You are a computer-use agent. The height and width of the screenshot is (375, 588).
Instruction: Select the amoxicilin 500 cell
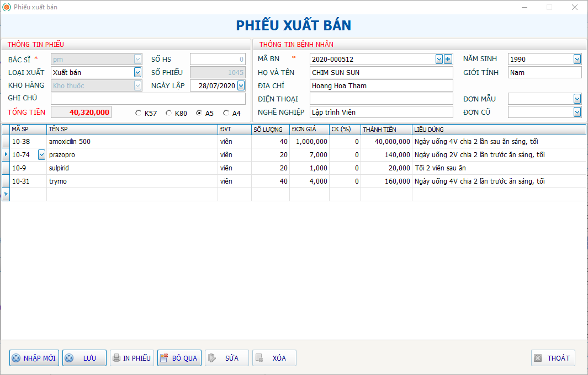point(132,142)
